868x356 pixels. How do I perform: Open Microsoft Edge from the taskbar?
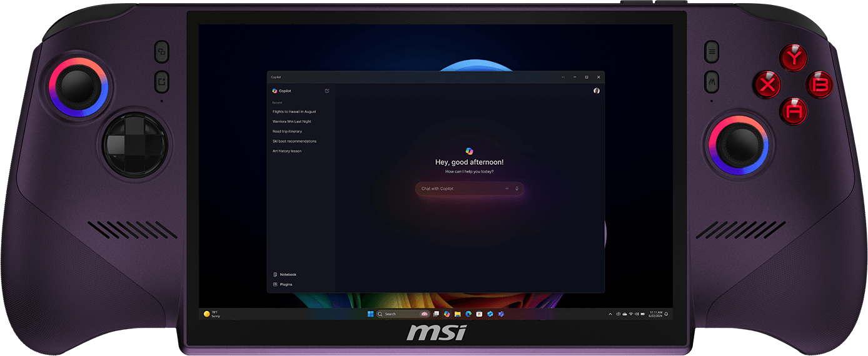[468, 314]
